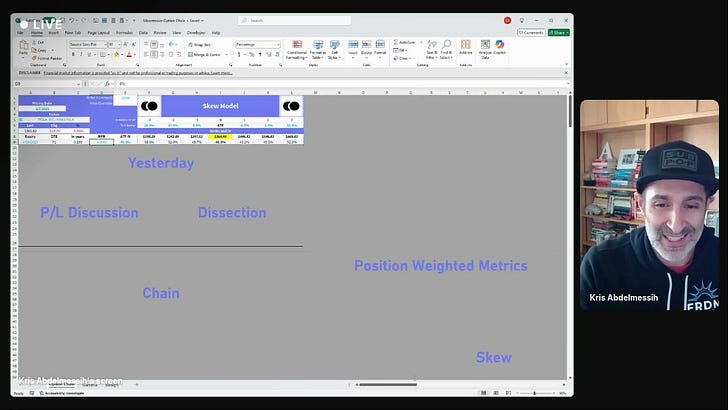Viewport: 728px width, 410px height.
Task: Switch to the Formulas tab
Action: (x=124, y=33)
